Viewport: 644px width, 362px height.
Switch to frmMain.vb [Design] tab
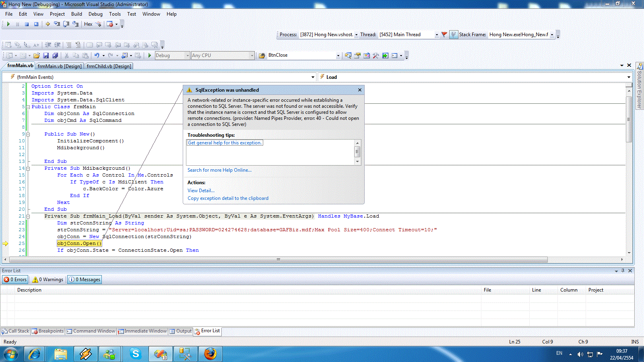click(60, 66)
